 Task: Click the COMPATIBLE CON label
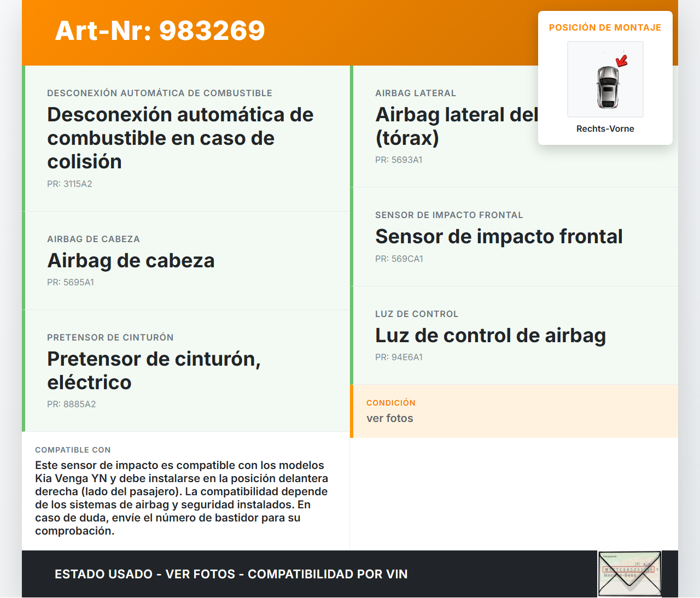[73, 450]
